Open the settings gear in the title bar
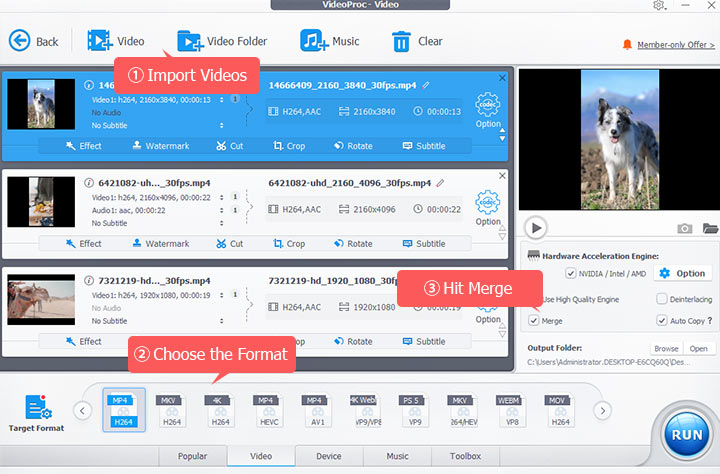The width and height of the screenshot is (720, 474). [x=659, y=5]
